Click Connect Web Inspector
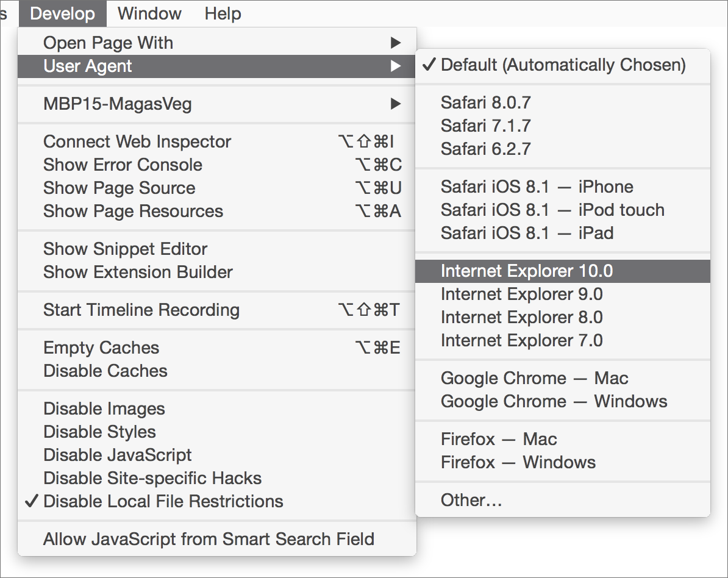Image resolution: width=728 pixels, height=578 pixels. coord(217,141)
